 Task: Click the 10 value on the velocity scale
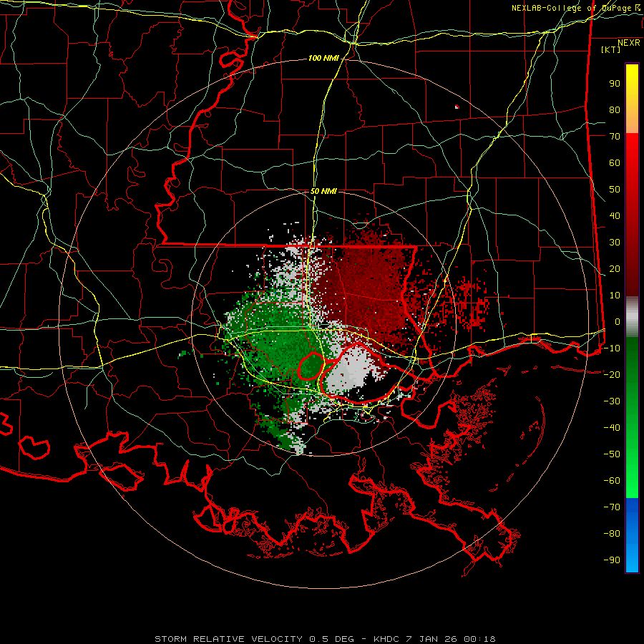pyautogui.click(x=615, y=296)
